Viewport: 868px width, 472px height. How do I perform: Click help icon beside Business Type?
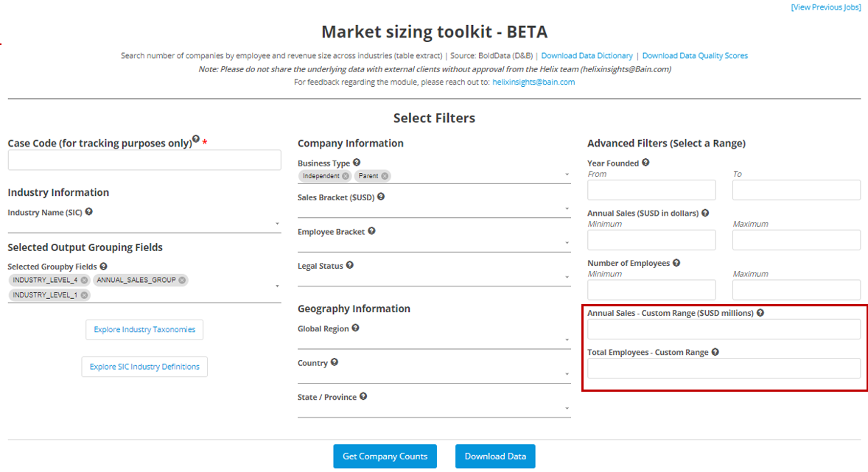pos(357,163)
